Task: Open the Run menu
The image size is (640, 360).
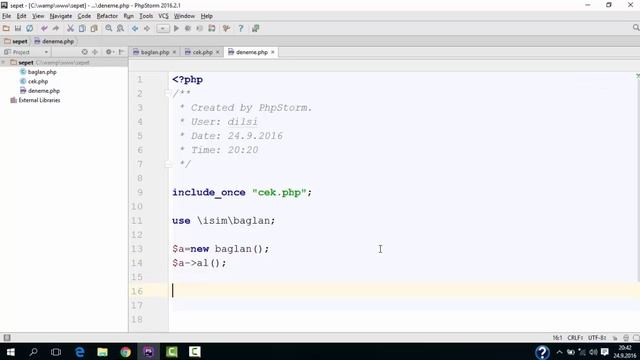Action: [x=129, y=16]
